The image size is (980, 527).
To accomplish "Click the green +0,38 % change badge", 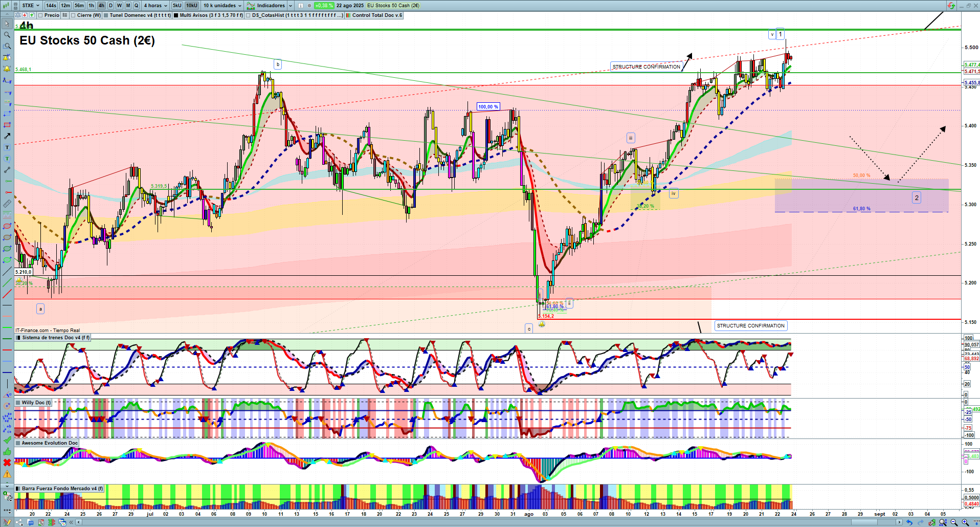I will pos(324,6).
